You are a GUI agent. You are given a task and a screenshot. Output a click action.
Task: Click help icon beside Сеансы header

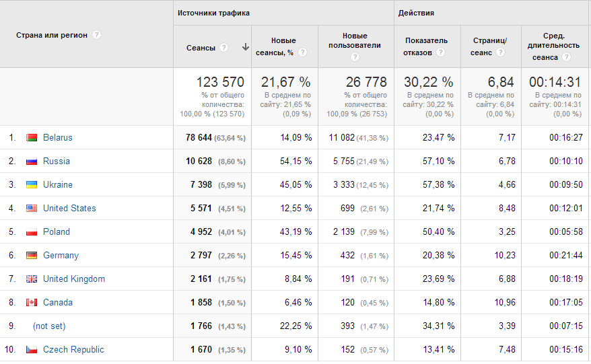click(224, 48)
